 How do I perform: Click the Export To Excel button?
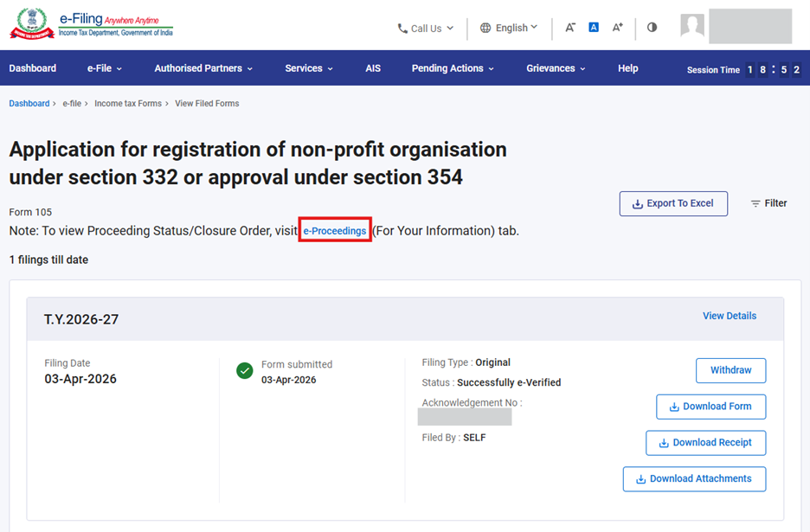(x=673, y=203)
